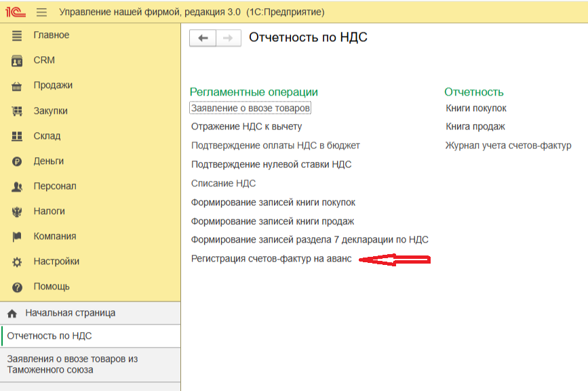Open Заявление о ввозе товаров link

pos(250,108)
